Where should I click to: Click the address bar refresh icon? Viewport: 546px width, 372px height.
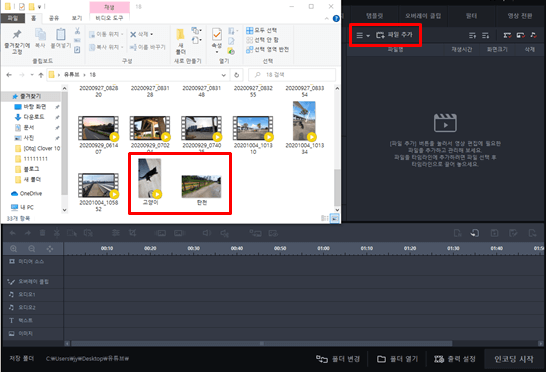tap(236, 75)
